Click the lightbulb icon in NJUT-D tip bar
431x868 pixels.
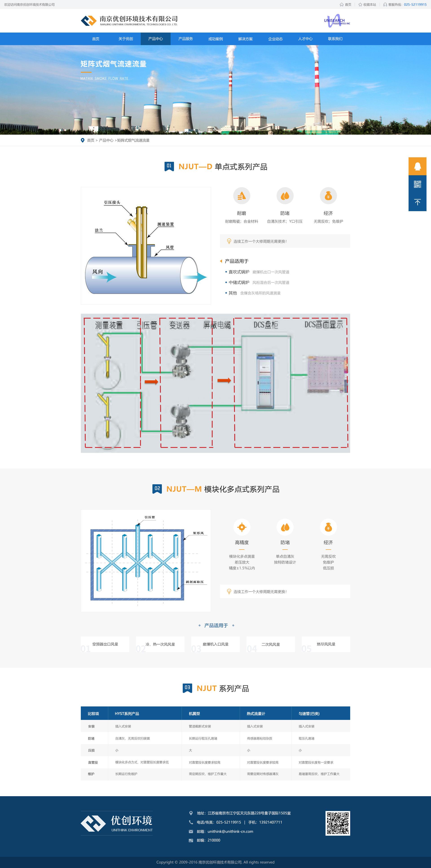pyautogui.click(x=229, y=241)
